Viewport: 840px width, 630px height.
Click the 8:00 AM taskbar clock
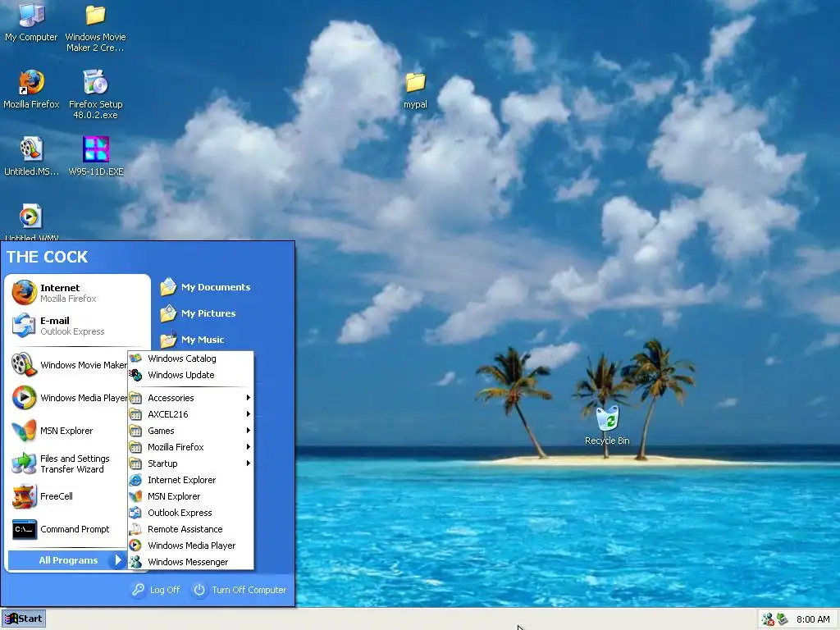coord(813,619)
